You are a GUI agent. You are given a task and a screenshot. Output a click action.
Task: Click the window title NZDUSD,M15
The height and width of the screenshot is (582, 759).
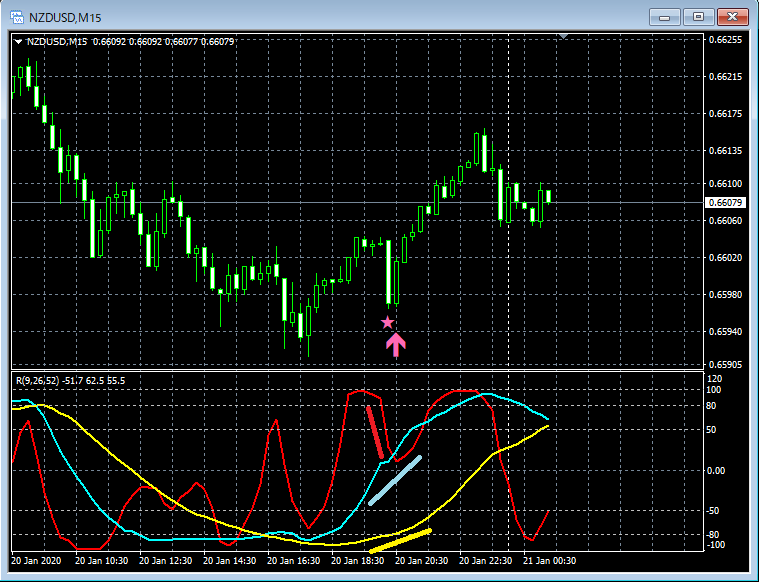click(65, 18)
